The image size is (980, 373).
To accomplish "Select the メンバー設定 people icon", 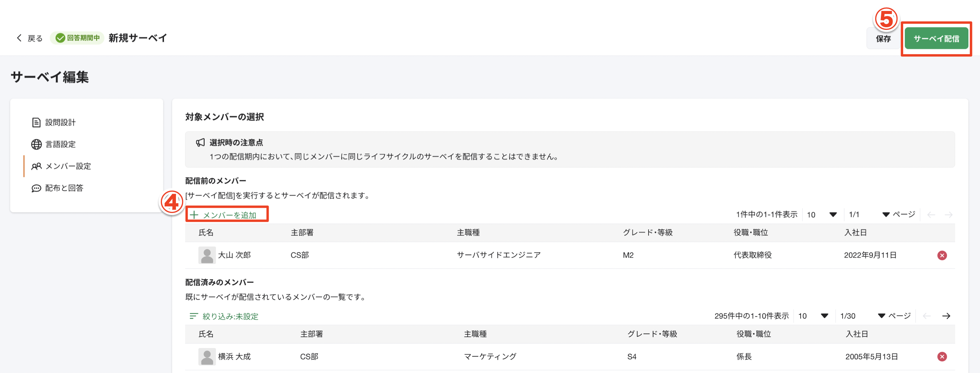I will (x=36, y=166).
